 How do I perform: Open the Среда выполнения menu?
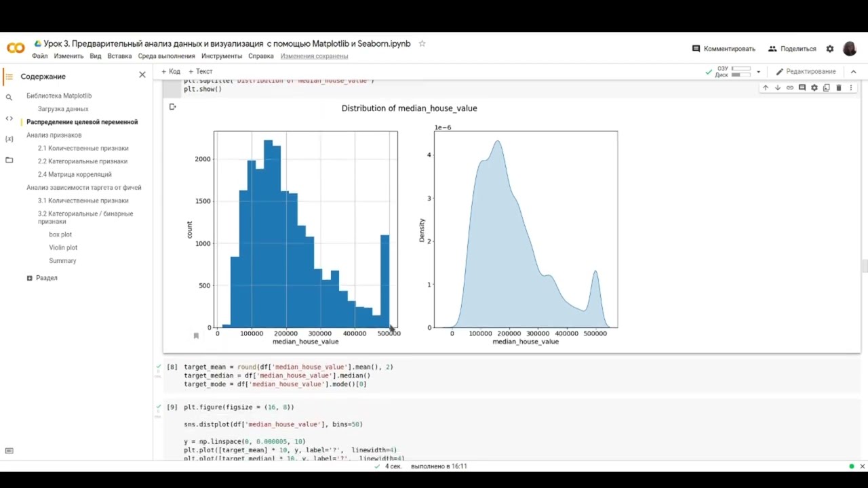[166, 56]
